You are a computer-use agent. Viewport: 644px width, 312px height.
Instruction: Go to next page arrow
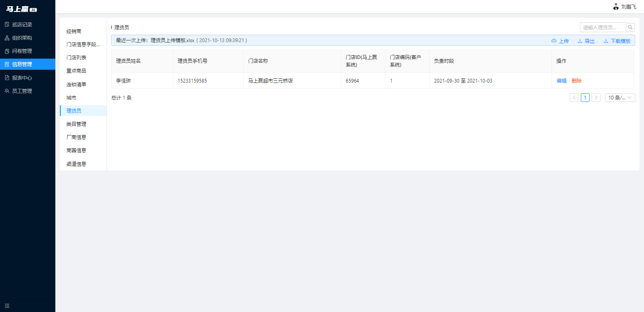(x=596, y=97)
